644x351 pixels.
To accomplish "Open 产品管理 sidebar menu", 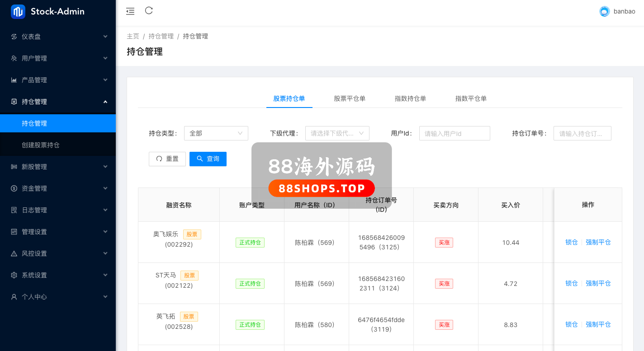I will pyautogui.click(x=58, y=80).
